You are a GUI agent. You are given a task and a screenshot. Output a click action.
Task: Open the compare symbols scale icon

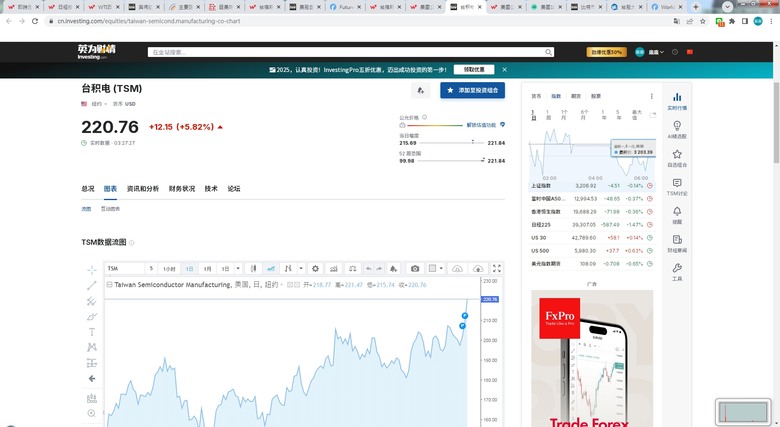click(x=352, y=269)
